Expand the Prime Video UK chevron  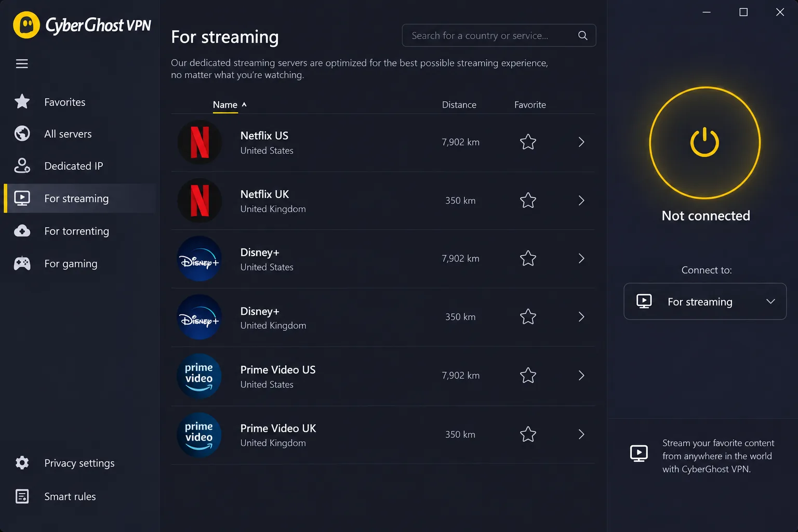click(x=581, y=434)
